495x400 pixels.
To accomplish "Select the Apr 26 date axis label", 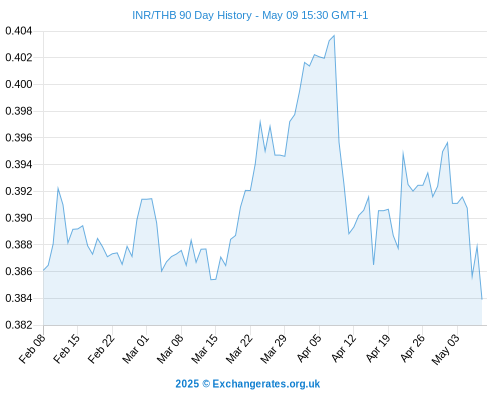I will pyautogui.click(x=412, y=349).
